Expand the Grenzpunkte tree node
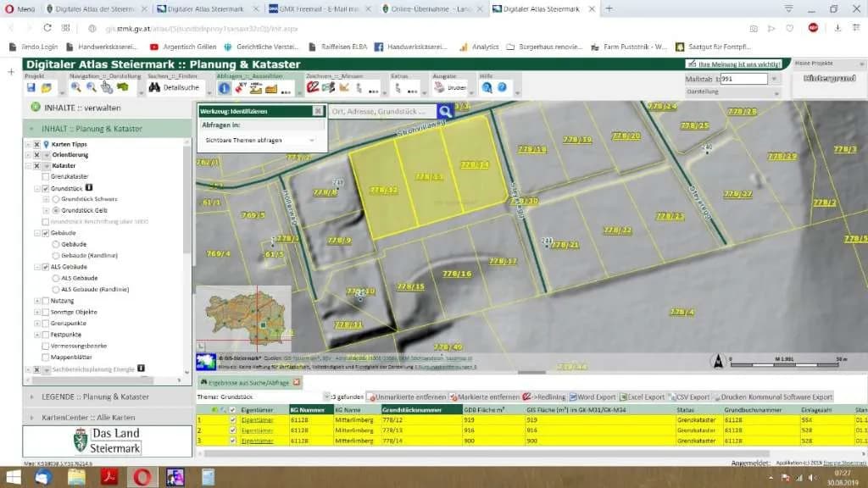The height and width of the screenshot is (488, 868). click(x=37, y=323)
